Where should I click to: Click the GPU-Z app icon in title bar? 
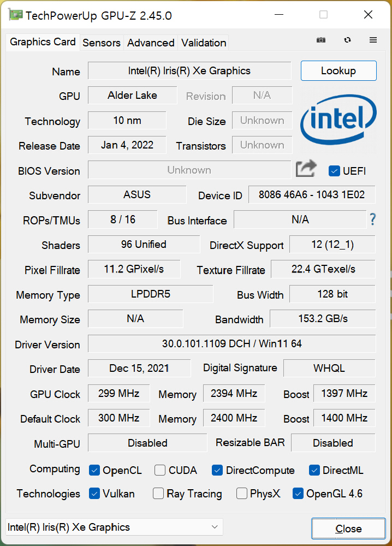tap(15, 15)
